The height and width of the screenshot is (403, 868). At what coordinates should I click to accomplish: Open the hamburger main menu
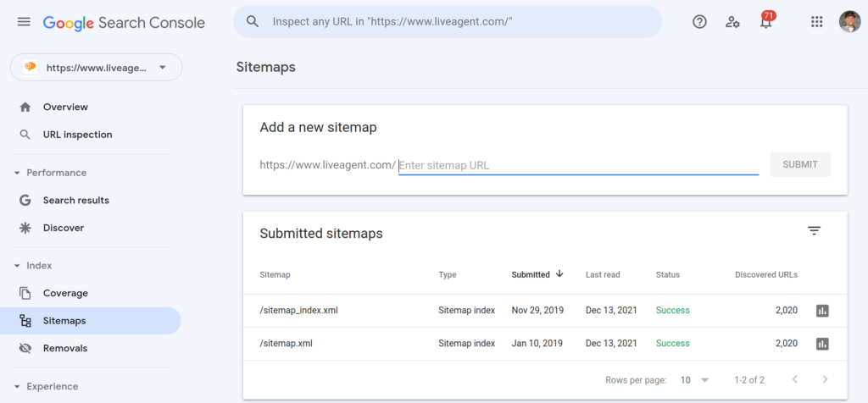[24, 22]
